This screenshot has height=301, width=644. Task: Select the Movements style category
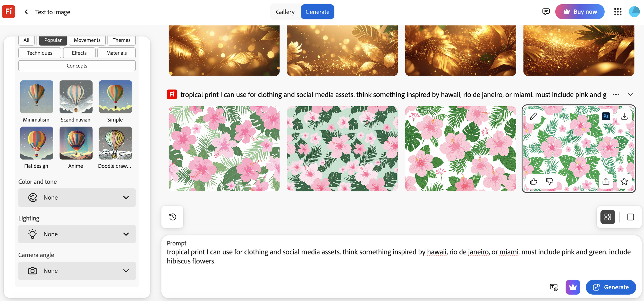[87, 40]
